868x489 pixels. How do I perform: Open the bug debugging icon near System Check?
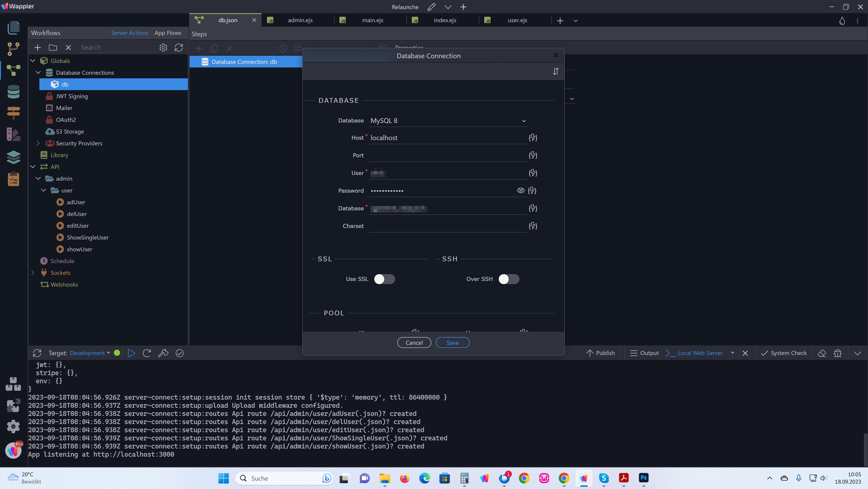click(x=838, y=353)
